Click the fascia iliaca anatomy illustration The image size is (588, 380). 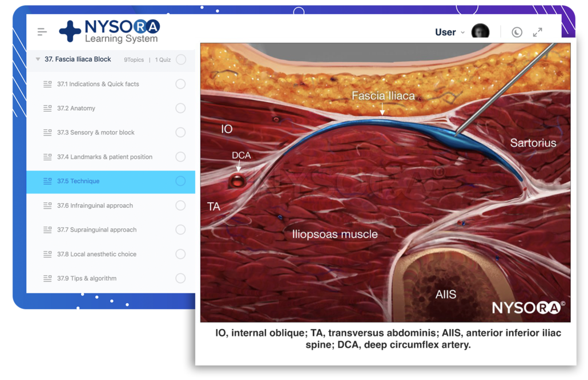(382, 180)
